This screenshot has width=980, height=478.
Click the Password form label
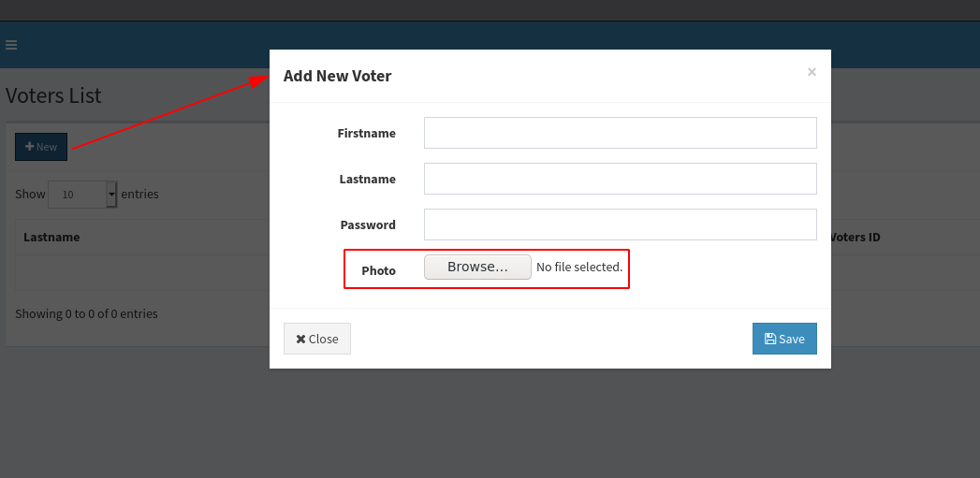pos(368,225)
